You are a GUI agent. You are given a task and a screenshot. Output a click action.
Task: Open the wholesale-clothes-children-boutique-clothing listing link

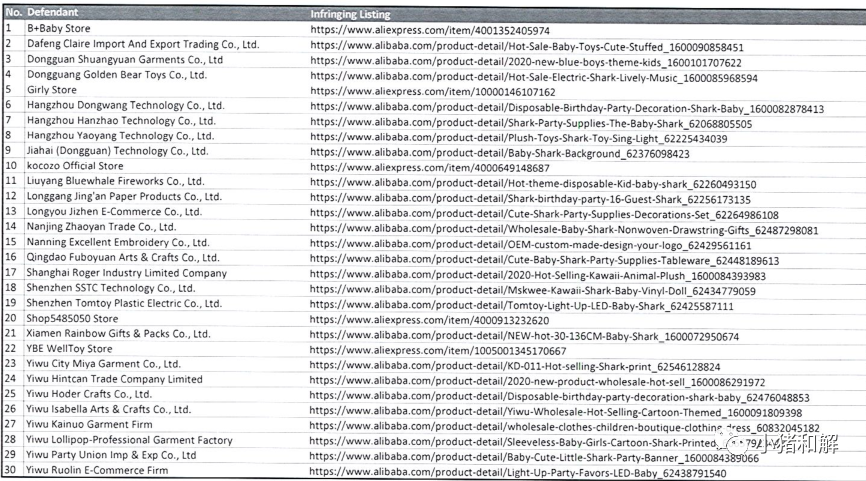pyautogui.click(x=564, y=427)
